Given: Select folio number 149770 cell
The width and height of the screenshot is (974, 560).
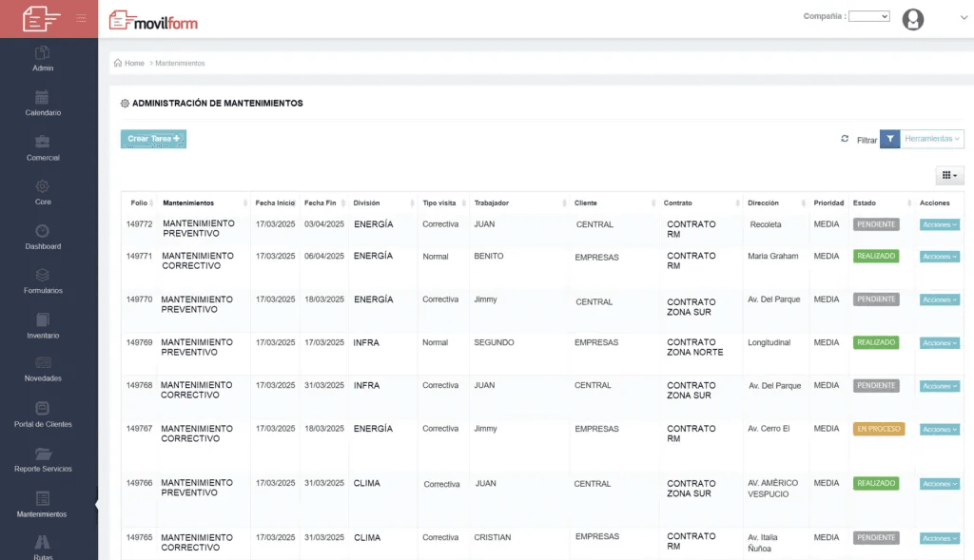Looking at the screenshot, I should coord(139,299).
